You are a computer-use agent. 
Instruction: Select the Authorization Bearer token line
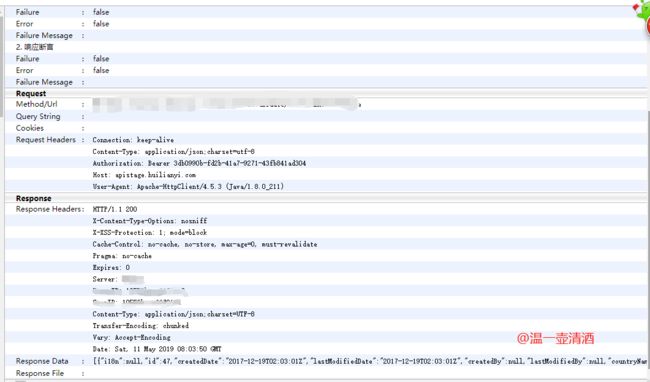199,163
